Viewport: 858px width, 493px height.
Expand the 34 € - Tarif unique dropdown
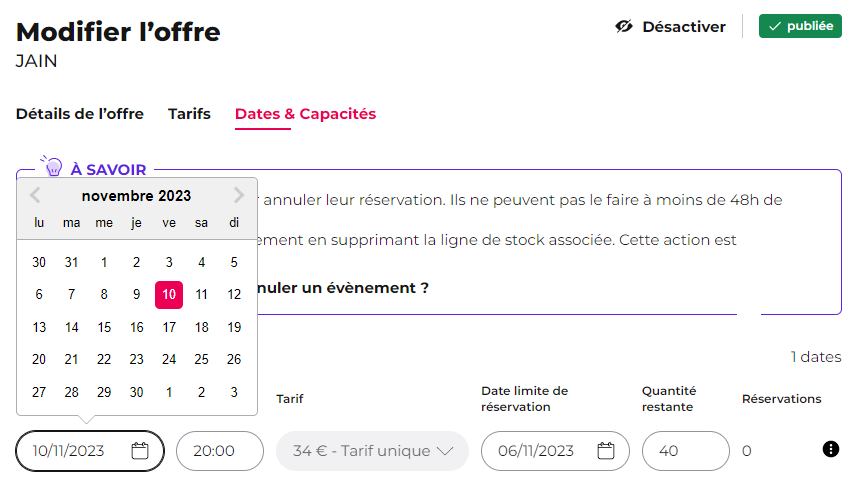(x=373, y=451)
